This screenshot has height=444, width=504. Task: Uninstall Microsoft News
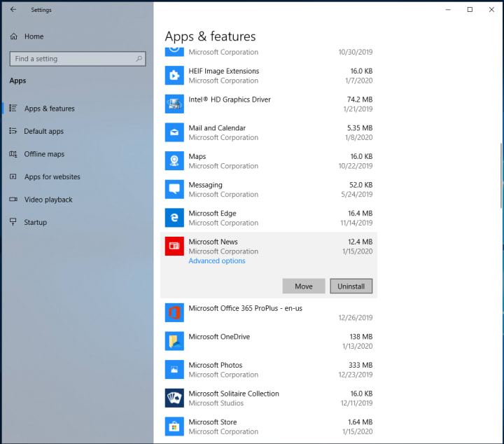click(x=351, y=286)
